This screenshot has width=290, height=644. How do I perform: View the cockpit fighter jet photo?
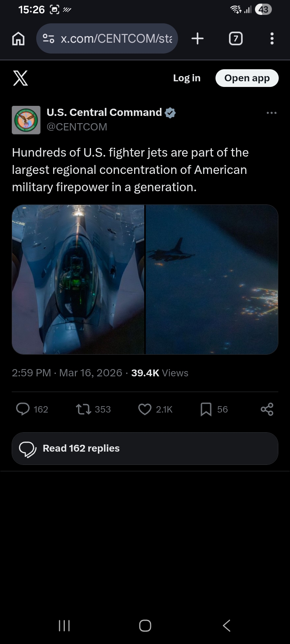78,279
